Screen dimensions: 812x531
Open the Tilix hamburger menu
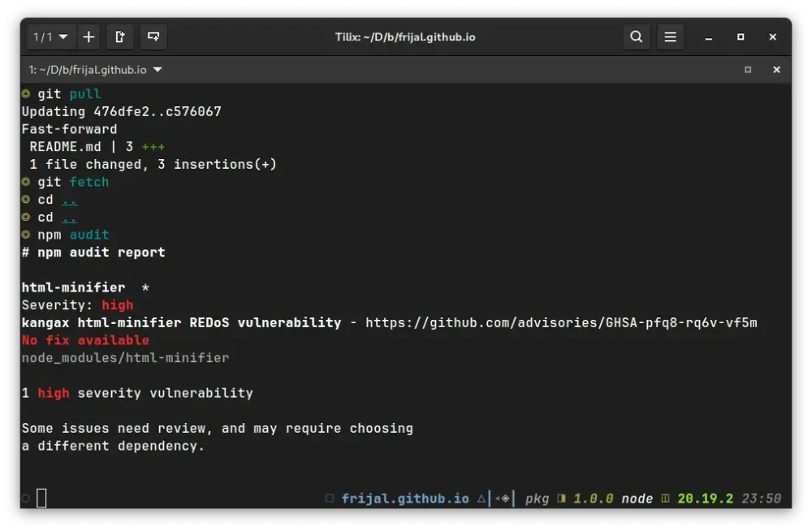(x=670, y=37)
